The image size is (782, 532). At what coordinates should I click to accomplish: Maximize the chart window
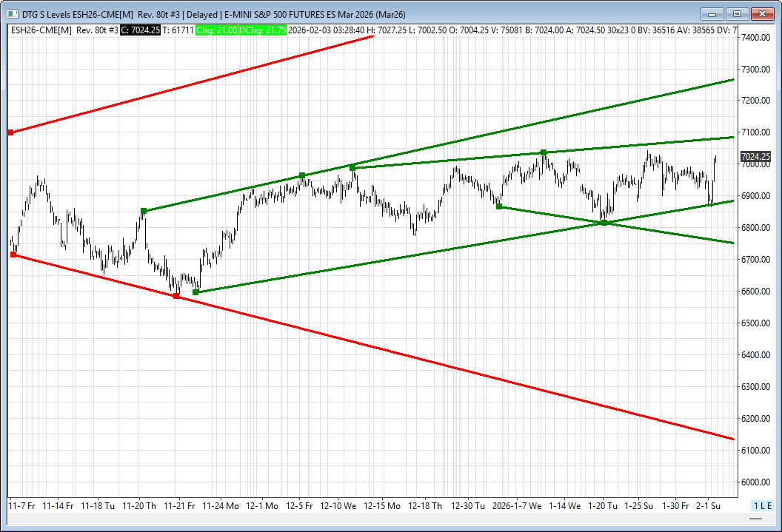[737, 13]
